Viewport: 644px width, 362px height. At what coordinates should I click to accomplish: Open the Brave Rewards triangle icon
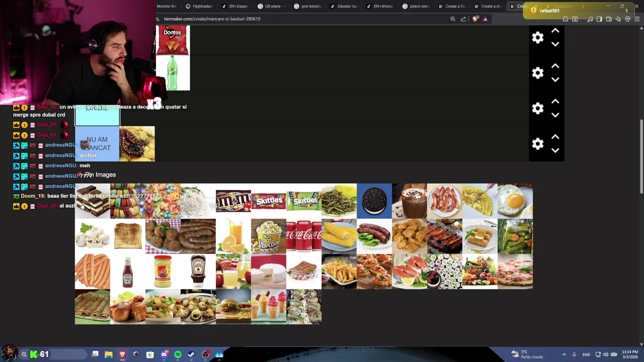[x=485, y=19]
